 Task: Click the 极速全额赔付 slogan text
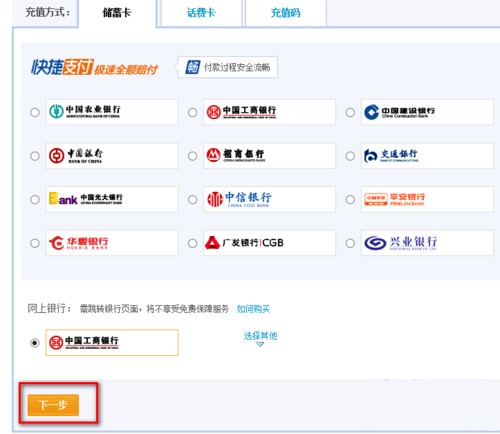[x=126, y=70]
